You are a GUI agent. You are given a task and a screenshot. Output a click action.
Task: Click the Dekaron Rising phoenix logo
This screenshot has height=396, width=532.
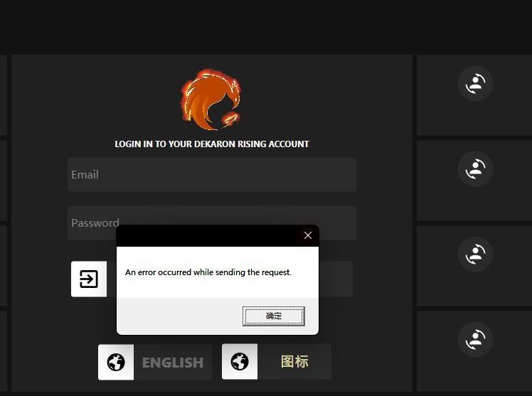211,100
